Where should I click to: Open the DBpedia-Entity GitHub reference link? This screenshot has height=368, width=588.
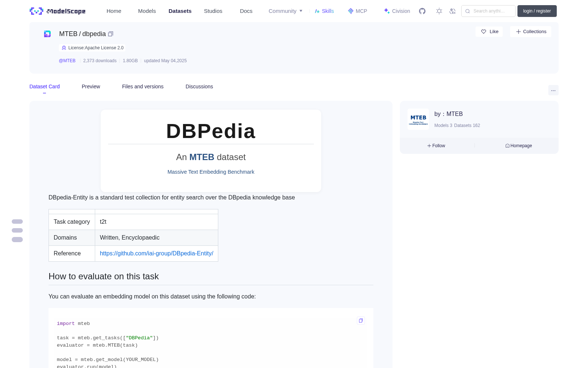click(x=157, y=253)
